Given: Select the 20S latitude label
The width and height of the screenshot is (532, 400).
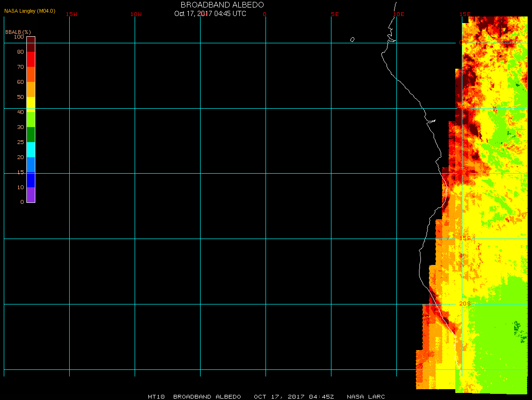Looking at the screenshot, I should [465, 304].
